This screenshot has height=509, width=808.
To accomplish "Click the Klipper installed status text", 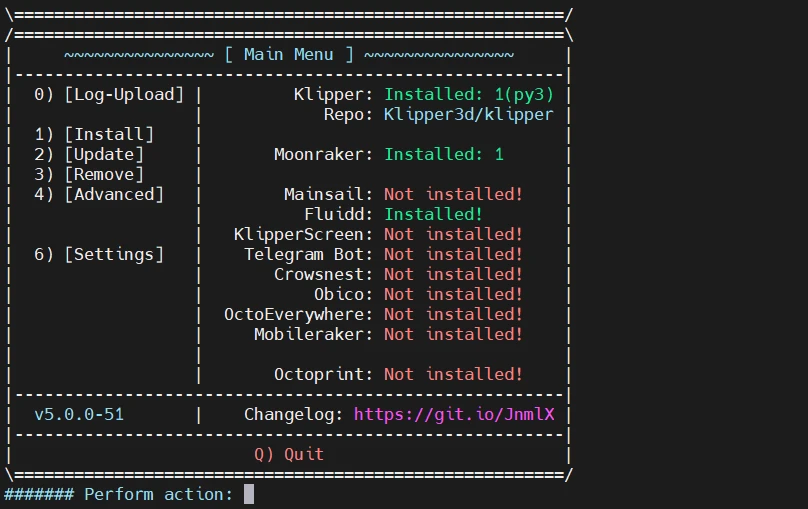I will 468,94.
